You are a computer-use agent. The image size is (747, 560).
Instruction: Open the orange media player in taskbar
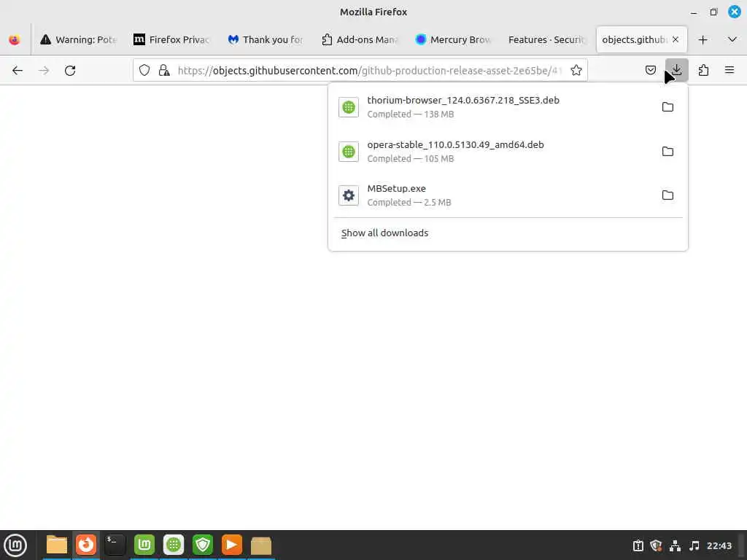(232, 545)
